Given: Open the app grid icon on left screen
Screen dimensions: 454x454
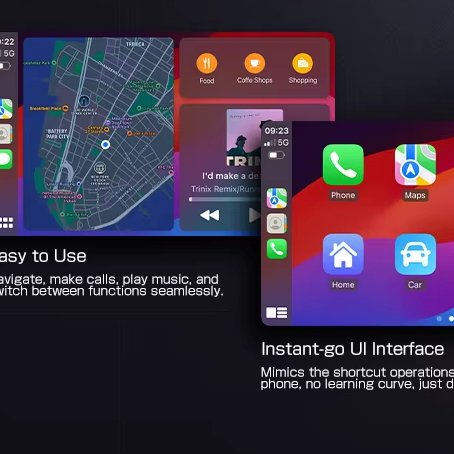Looking at the screenshot, I should pyautogui.click(x=7, y=222).
